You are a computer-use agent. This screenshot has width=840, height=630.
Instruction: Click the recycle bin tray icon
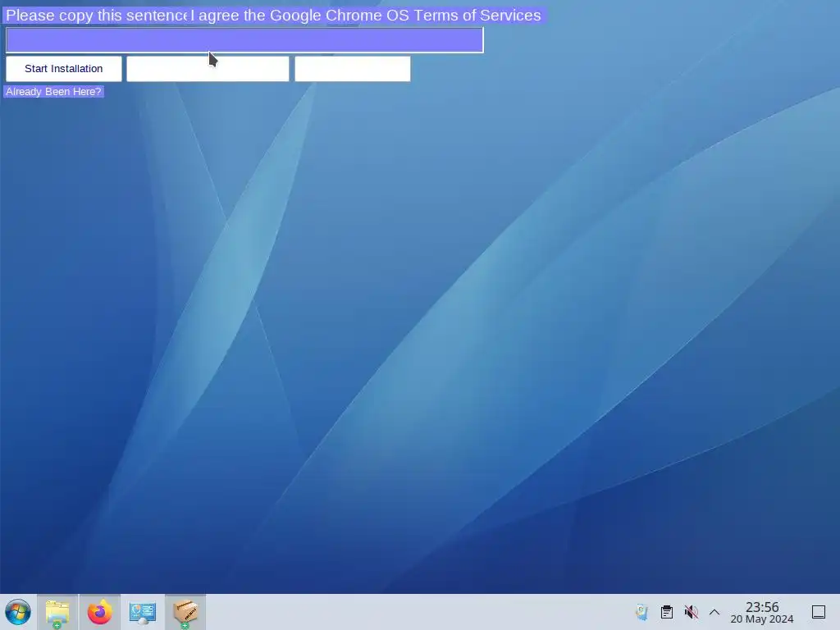(641, 612)
